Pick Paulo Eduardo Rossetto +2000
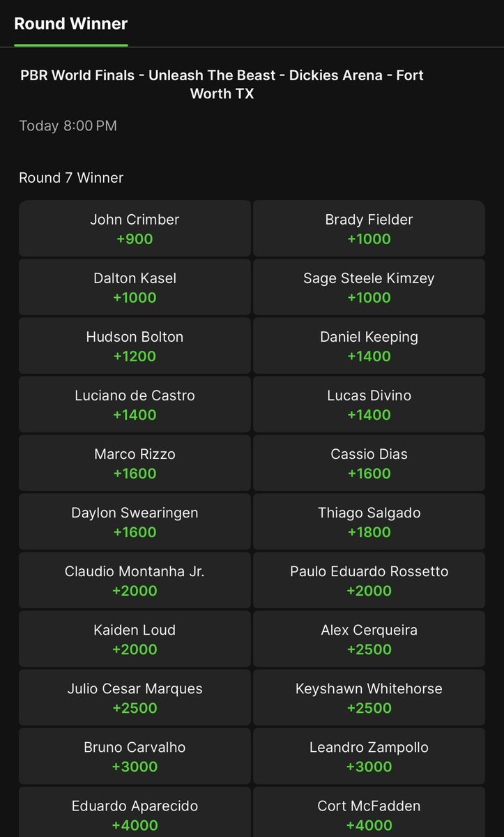 pos(369,580)
